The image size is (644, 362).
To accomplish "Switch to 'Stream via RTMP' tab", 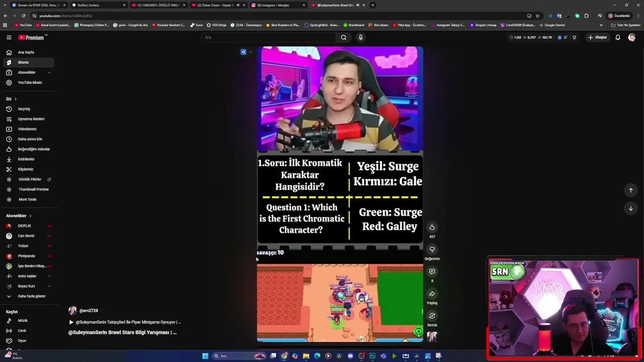I will [x=38, y=5].
